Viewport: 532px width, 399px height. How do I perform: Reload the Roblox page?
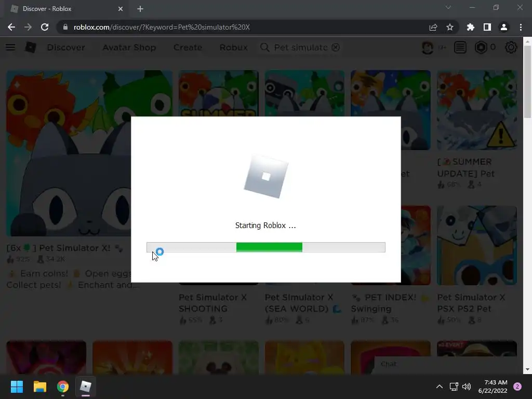(45, 27)
